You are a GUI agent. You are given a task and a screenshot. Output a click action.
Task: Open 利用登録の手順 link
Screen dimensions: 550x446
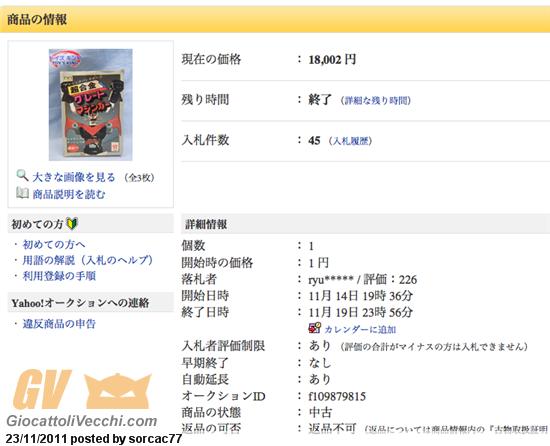pos(59,276)
